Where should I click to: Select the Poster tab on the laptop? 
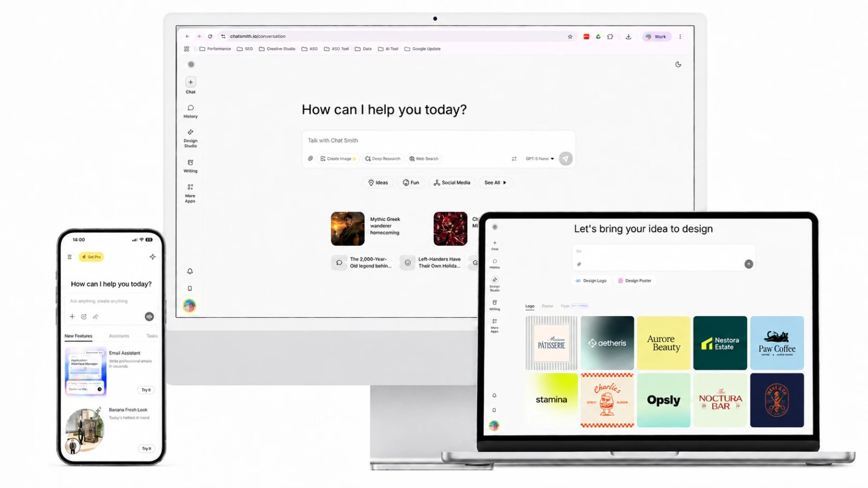click(x=548, y=306)
